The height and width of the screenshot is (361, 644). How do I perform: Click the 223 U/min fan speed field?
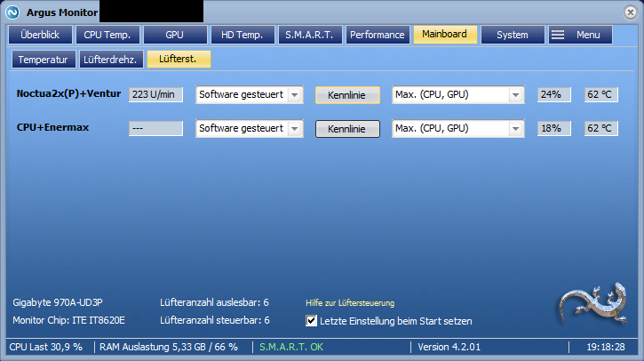(155, 94)
